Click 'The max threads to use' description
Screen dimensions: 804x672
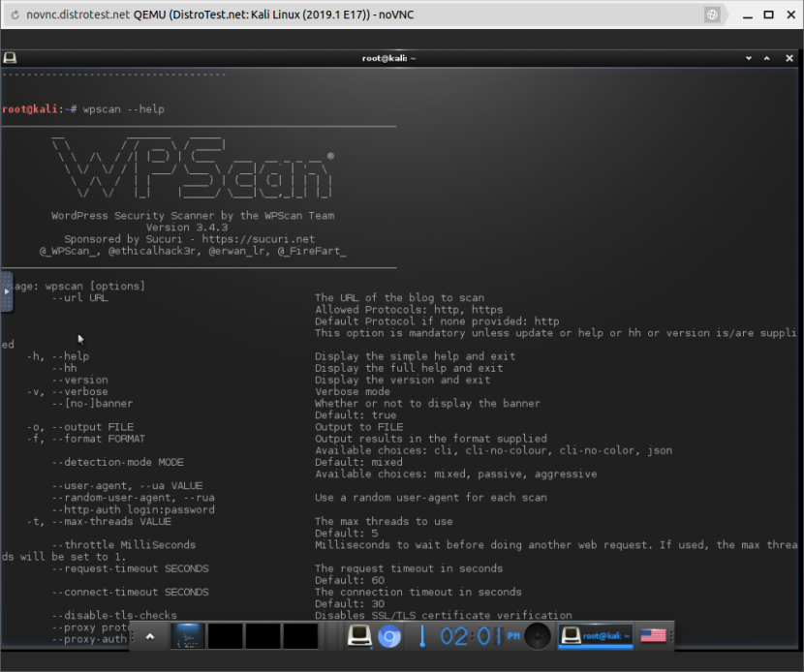pyautogui.click(x=384, y=521)
